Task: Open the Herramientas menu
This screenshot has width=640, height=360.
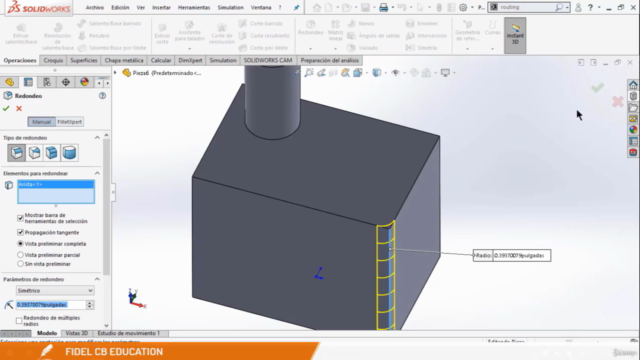Action: coord(194,7)
